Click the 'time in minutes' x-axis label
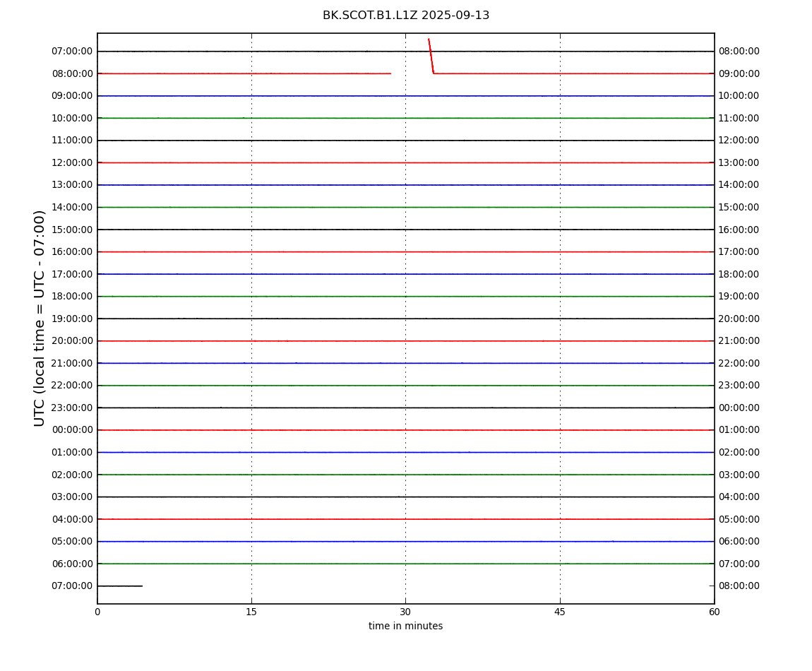This screenshot has width=812, height=671. tap(405, 626)
